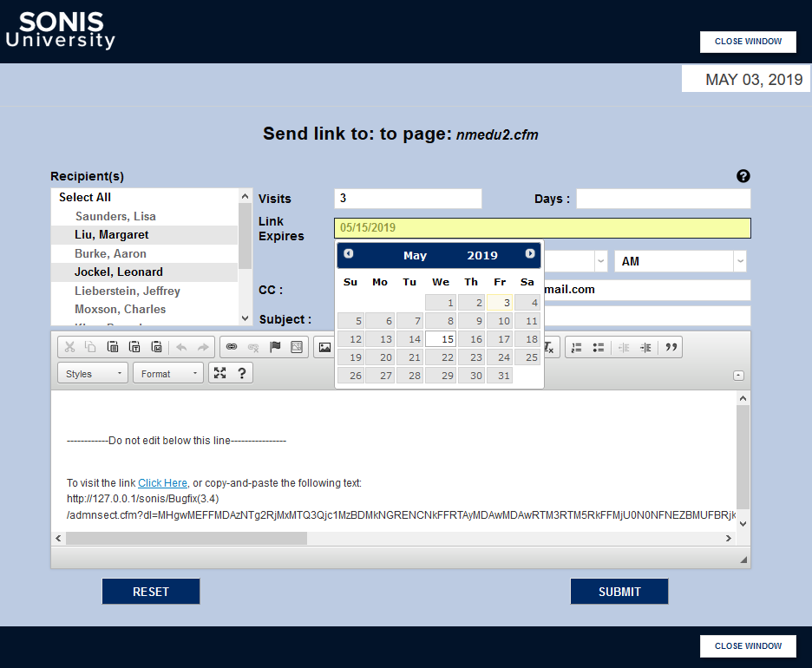Click the Cut icon in editor toolbar
812x668 pixels.
(x=69, y=347)
